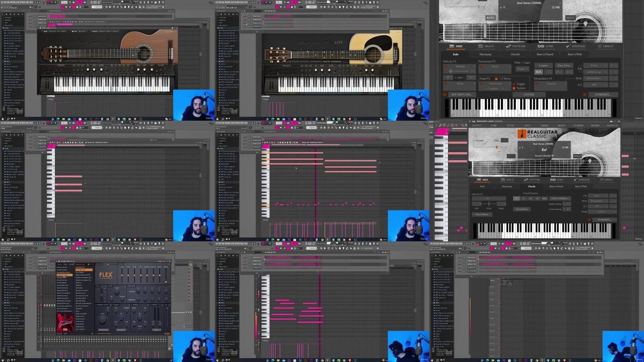This screenshot has width=644, height=362.
Task: Toggle the 1-2 Mono checkbox
Action: pyautogui.click(x=496, y=79)
